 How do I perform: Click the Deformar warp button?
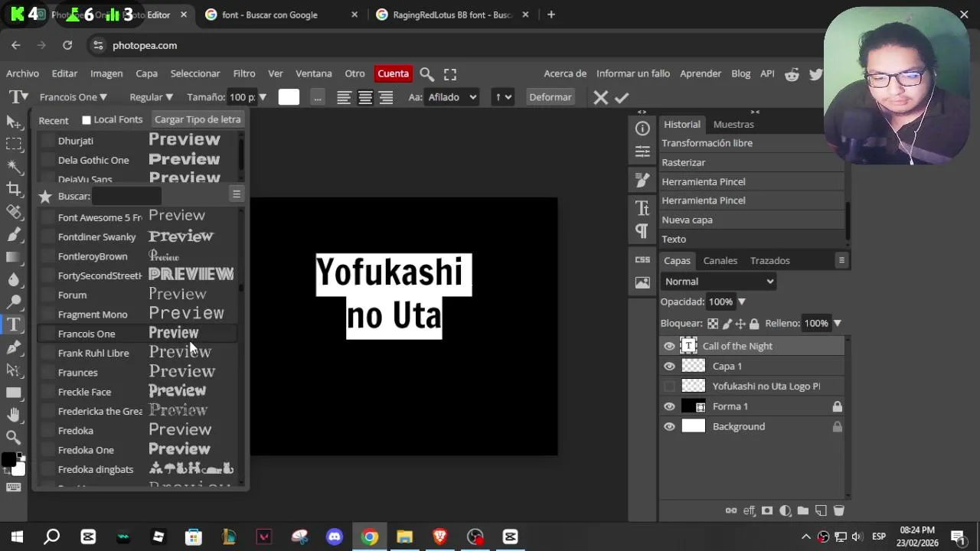[x=550, y=97]
